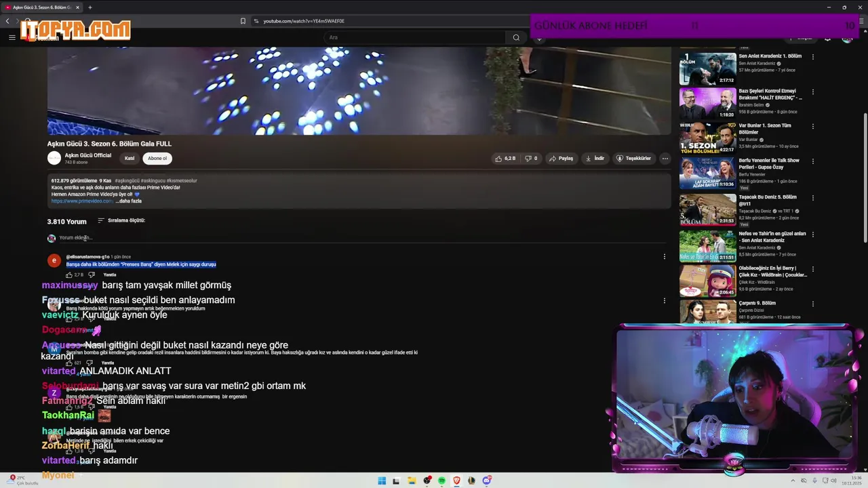This screenshot has width=868, height=488.
Task: Click the video player frame
Action: pyautogui.click(x=359, y=90)
